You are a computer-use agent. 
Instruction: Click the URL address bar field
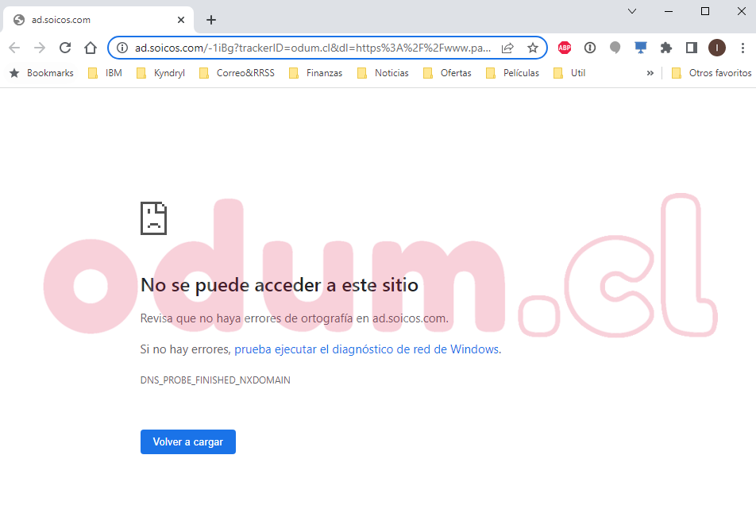coord(314,48)
